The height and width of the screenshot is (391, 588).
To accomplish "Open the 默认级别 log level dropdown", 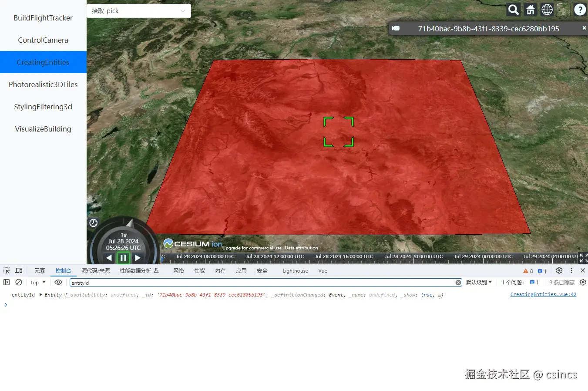I will tap(479, 282).
